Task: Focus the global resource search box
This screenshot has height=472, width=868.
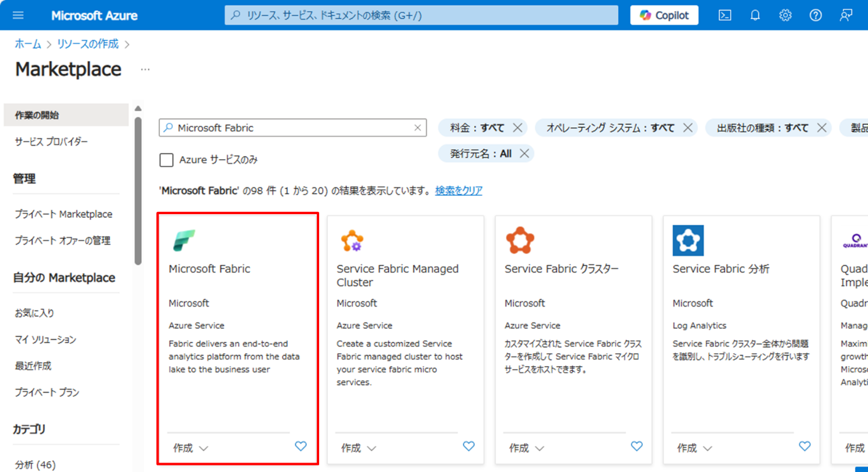Action: point(421,15)
